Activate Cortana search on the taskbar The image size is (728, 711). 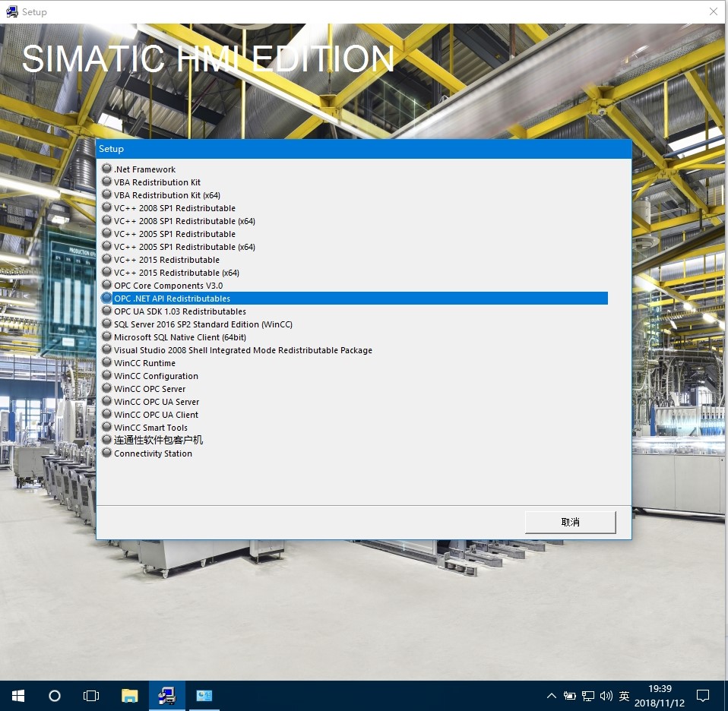pyautogui.click(x=53, y=695)
